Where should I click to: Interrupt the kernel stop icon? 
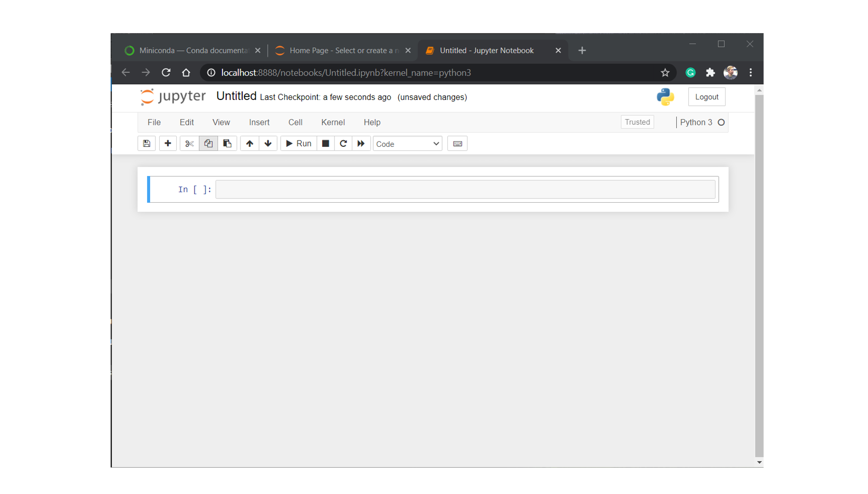point(325,143)
